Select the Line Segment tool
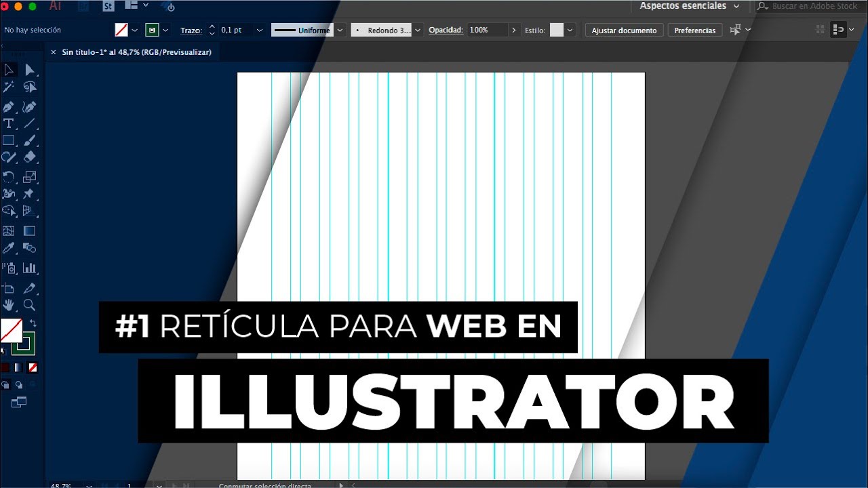Viewport: 868px width, 488px height. 30,123
